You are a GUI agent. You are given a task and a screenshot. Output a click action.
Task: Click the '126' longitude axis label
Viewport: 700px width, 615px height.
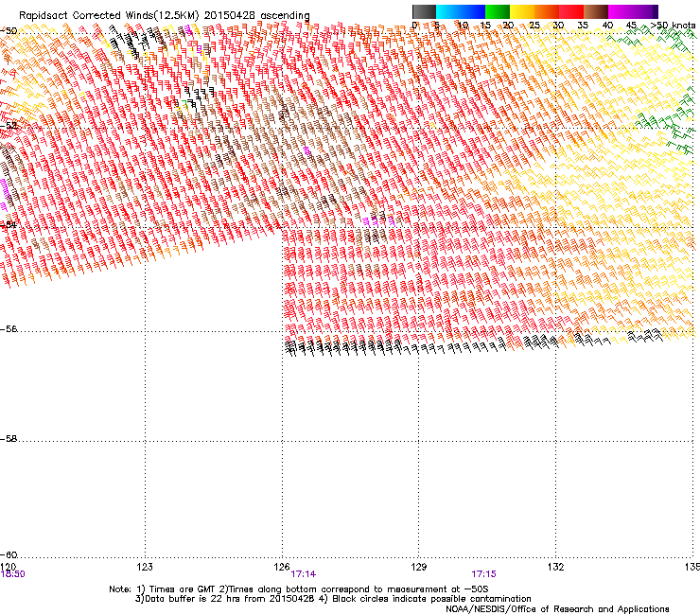[282, 567]
